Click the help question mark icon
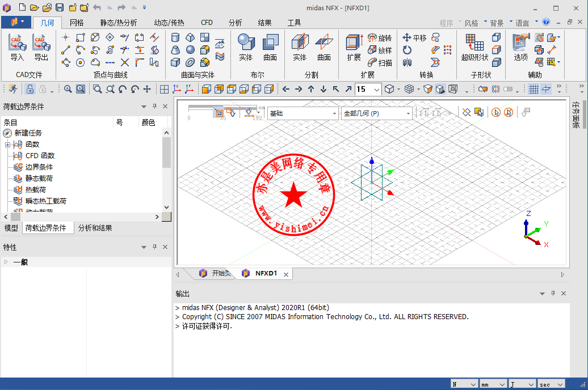This screenshot has width=588, height=390. [x=547, y=22]
